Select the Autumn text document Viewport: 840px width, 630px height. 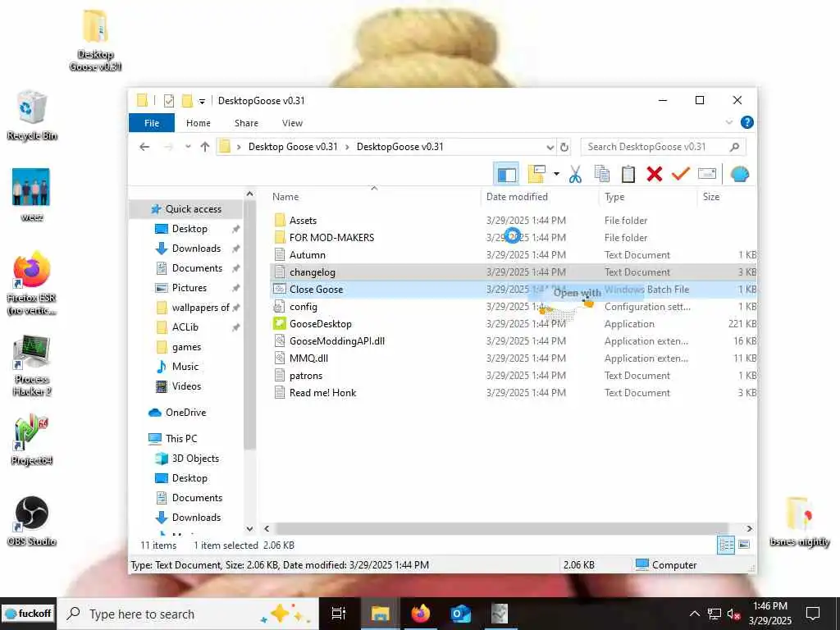click(x=514, y=254)
